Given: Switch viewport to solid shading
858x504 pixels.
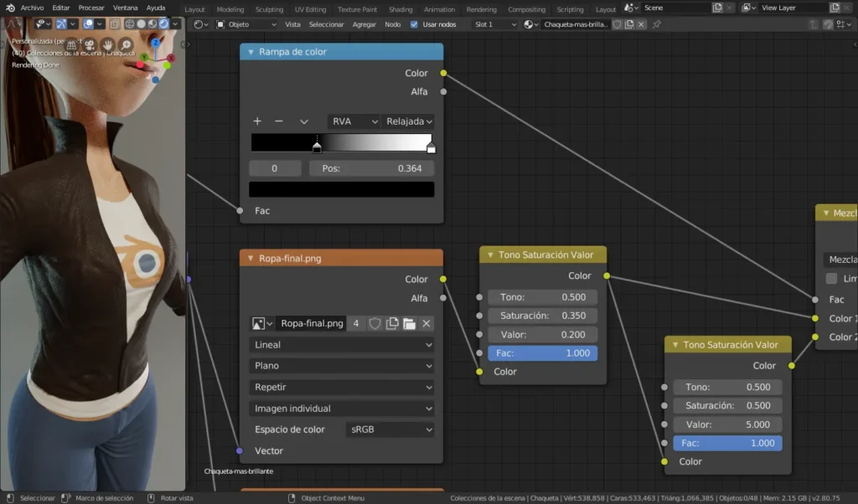Looking at the screenshot, I should tap(141, 24).
